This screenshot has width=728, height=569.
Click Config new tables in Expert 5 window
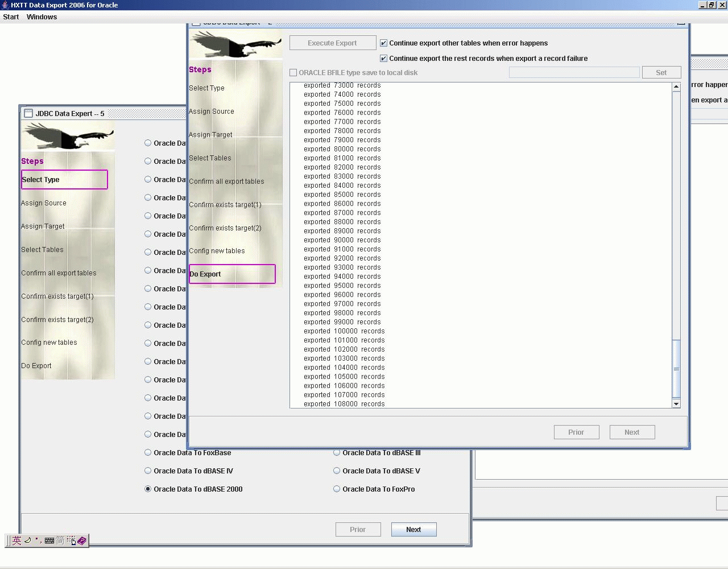pyautogui.click(x=49, y=343)
